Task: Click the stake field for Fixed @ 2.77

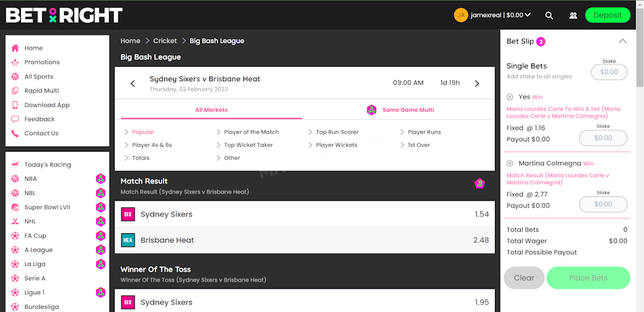Action: coord(603,204)
